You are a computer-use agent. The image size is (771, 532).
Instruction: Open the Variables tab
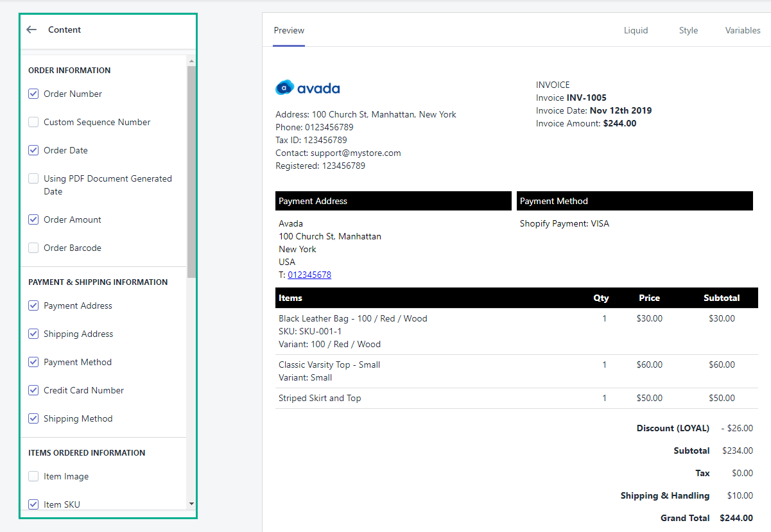743,30
